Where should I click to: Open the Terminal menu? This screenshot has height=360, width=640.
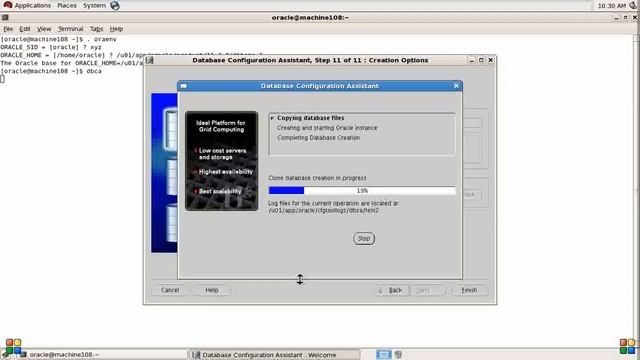point(71,29)
